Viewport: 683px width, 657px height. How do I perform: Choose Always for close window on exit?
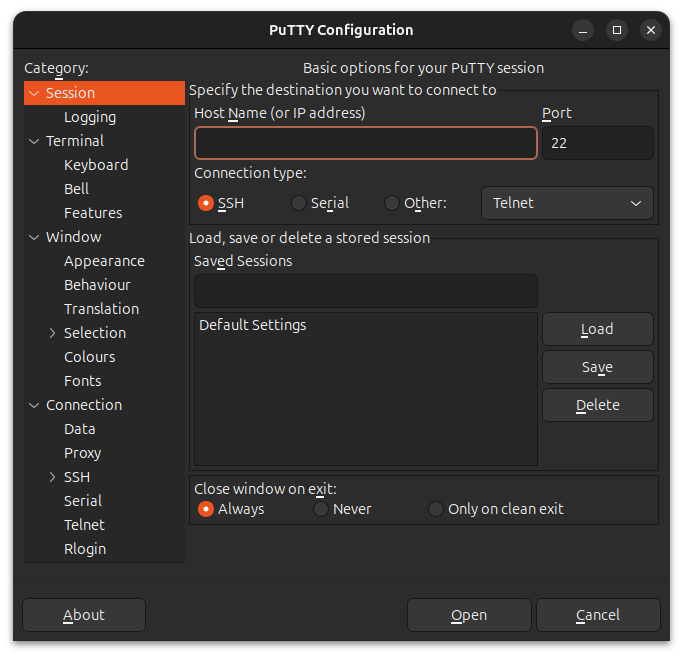pyautogui.click(x=206, y=509)
